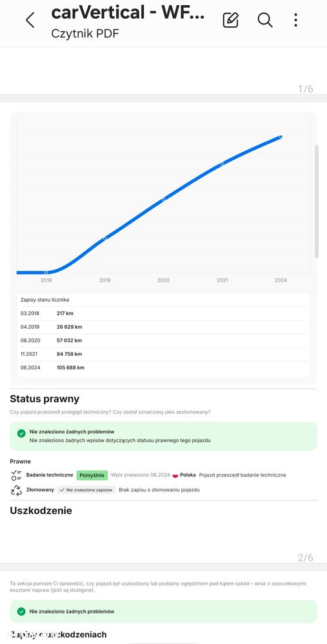327x644 pixels.
Task: Click the green checkmark in damage section
Action: point(21,612)
